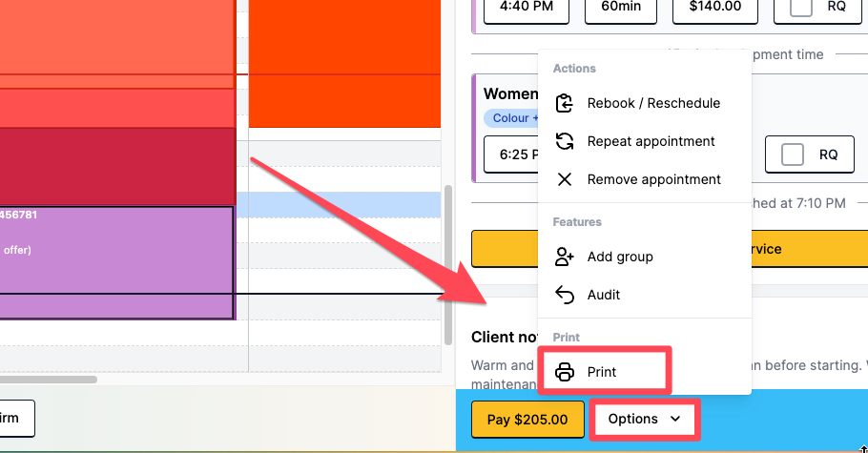
Task: Click the chevron arrow on Options button
Action: point(675,419)
